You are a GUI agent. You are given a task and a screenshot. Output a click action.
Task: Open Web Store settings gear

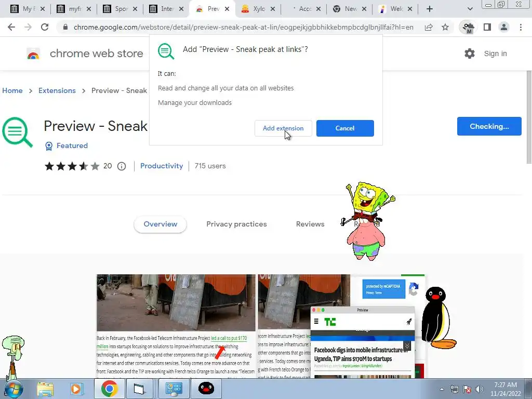pos(470,54)
